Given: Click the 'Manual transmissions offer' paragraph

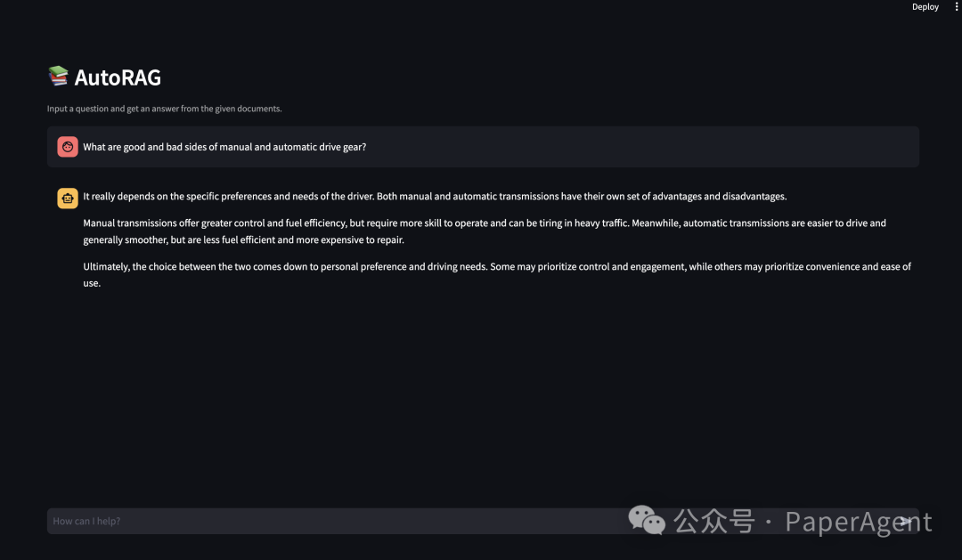Looking at the screenshot, I should (485, 231).
